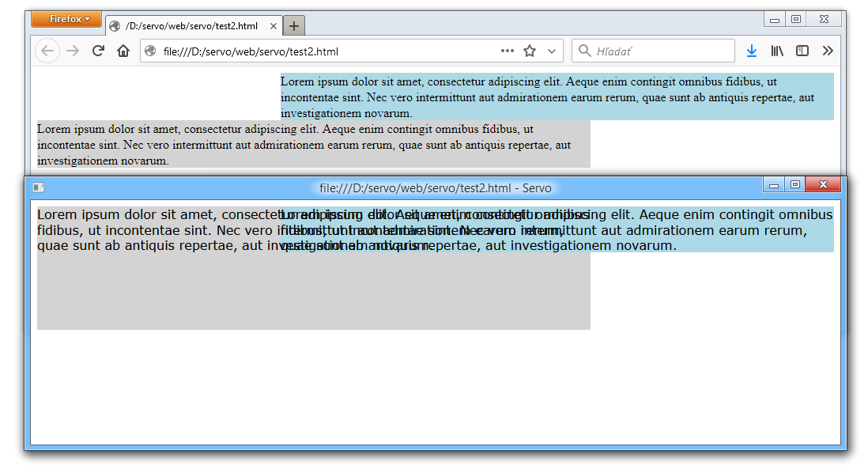The height and width of the screenshot is (473, 868).
Task: Click the Hľadať search field
Action: (653, 51)
